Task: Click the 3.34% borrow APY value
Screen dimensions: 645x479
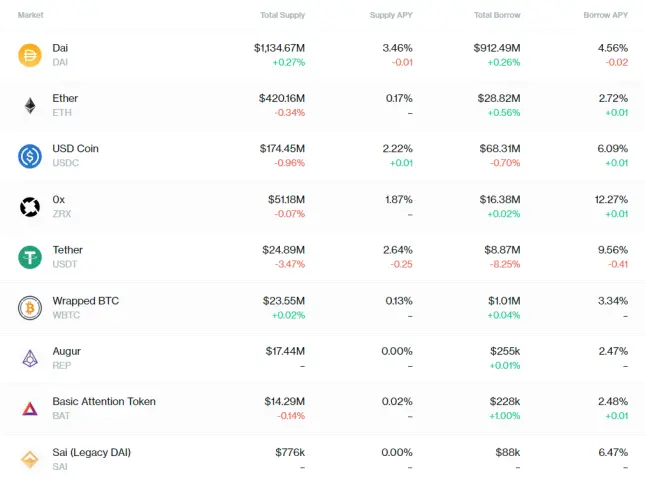Action: pos(613,301)
